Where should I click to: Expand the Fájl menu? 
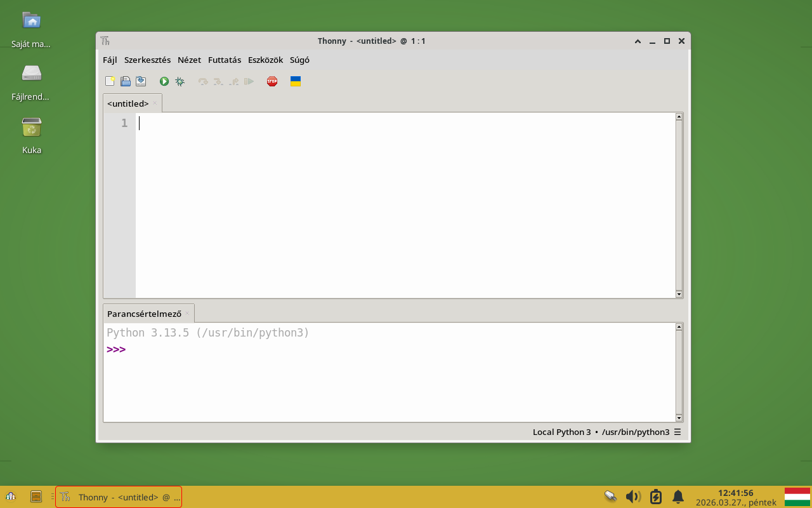click(110, 60)
